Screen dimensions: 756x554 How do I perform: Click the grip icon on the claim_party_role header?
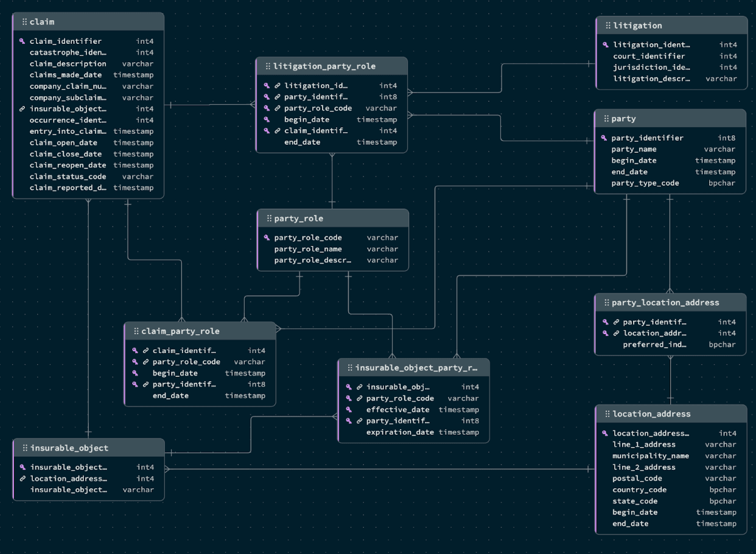click(x=136, y=331)
